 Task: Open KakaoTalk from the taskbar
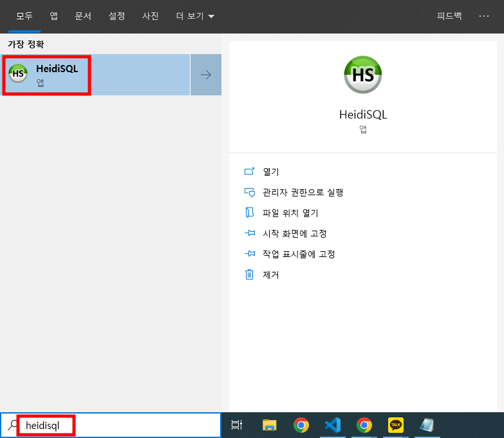396,425
